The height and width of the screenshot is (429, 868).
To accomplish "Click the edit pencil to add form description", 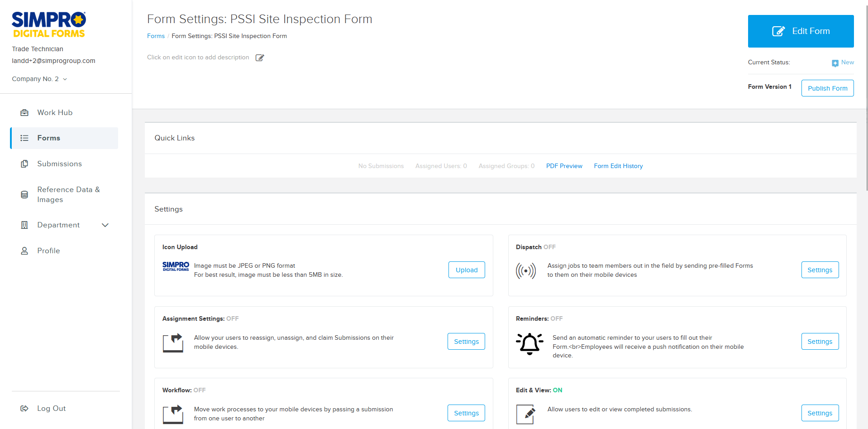I will [x=259, y=58].
